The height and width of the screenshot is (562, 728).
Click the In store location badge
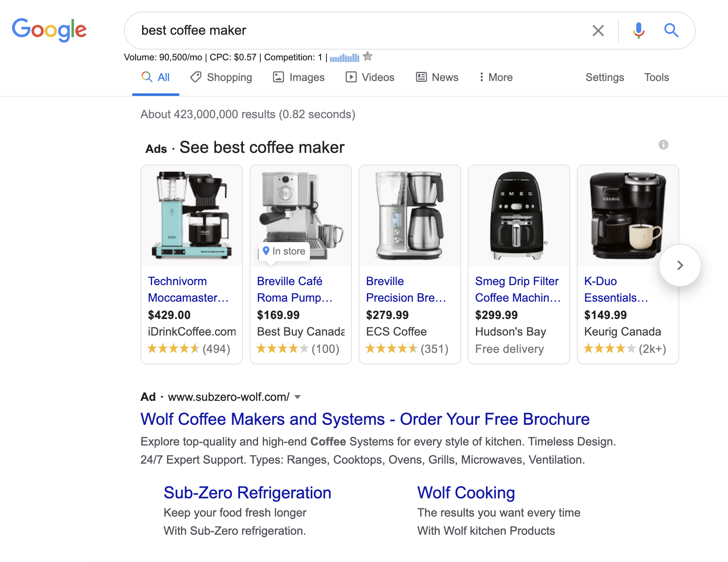pyautogui.click(x=284, y=251)
